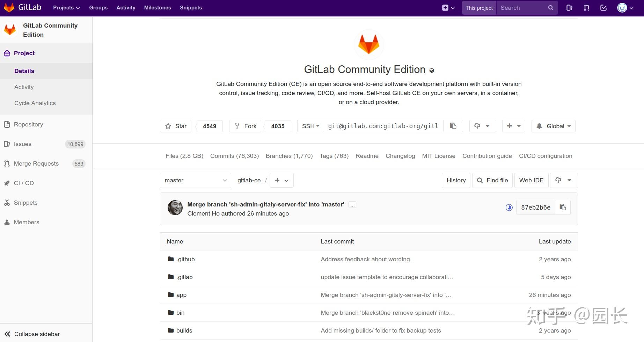The width and height of the screenshot is (644, 342).
Task: Expand the Global notification setting
Action: (553, 126)
